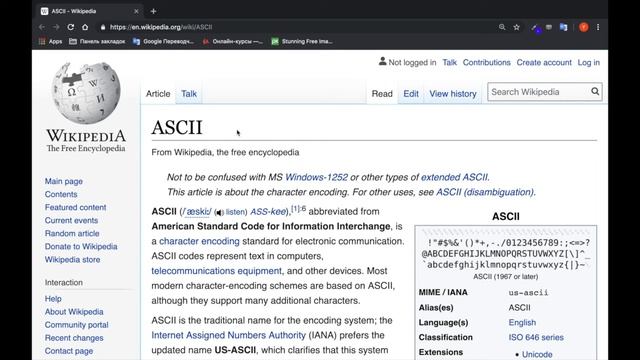640x360 pixels.
Task: Click the cast extension icon in toolbar
Action: (549, 27)
